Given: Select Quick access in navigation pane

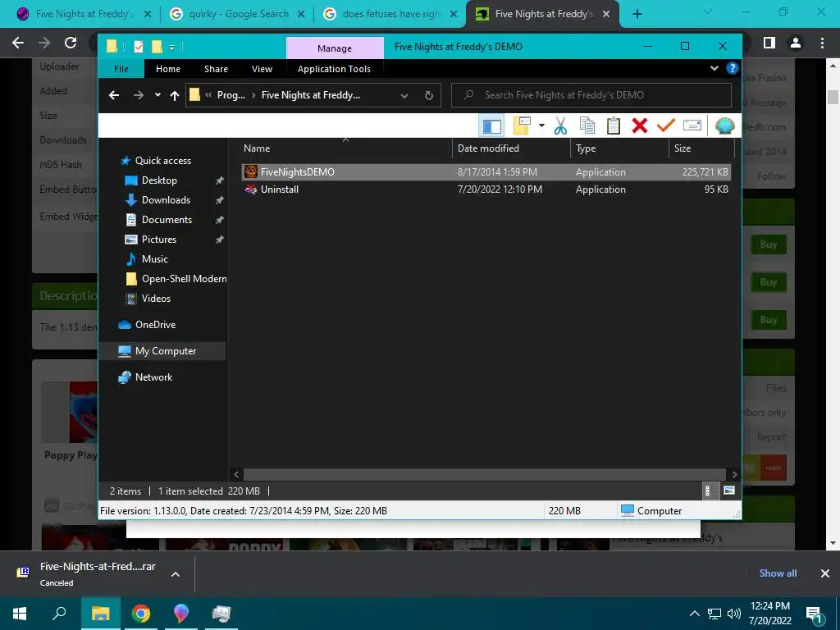Looking at the screenshot, I should (x=163, y=161).
